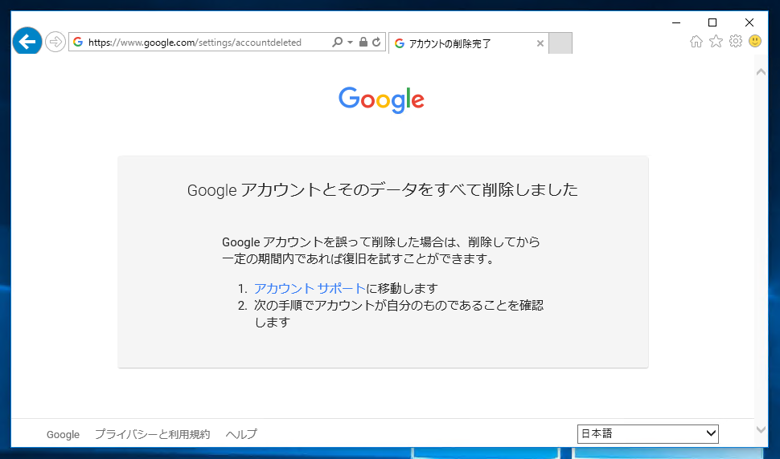
Task: Open the ヘルプ footer link
Action: (x=241, y=434)
